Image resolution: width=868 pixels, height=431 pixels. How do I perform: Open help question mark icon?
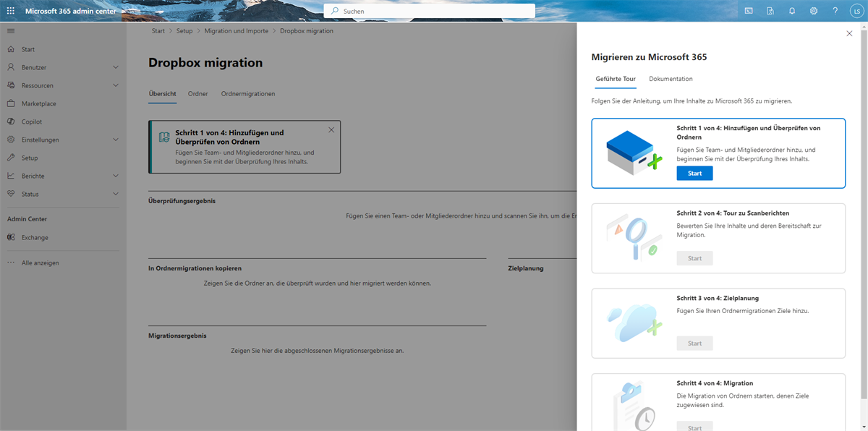pyautogui.click(x=835, y=11)
